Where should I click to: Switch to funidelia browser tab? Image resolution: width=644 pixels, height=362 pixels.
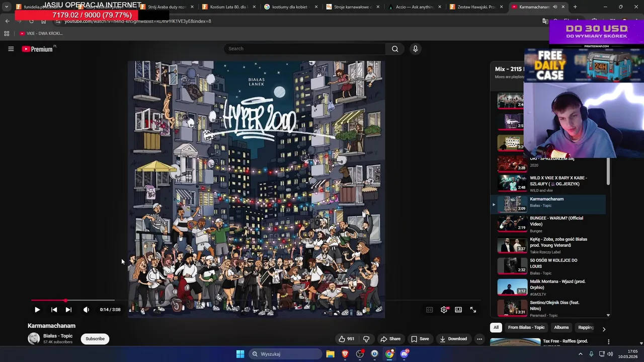pos(43,7)
